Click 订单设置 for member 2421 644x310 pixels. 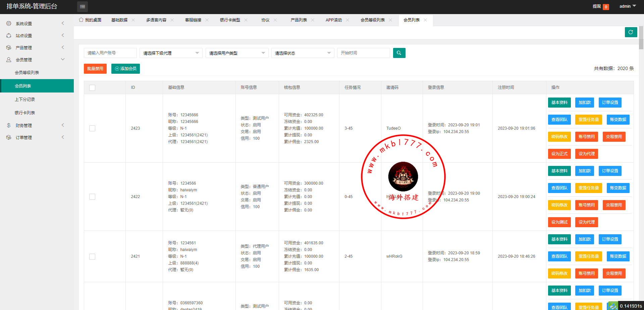coord(610,239)
